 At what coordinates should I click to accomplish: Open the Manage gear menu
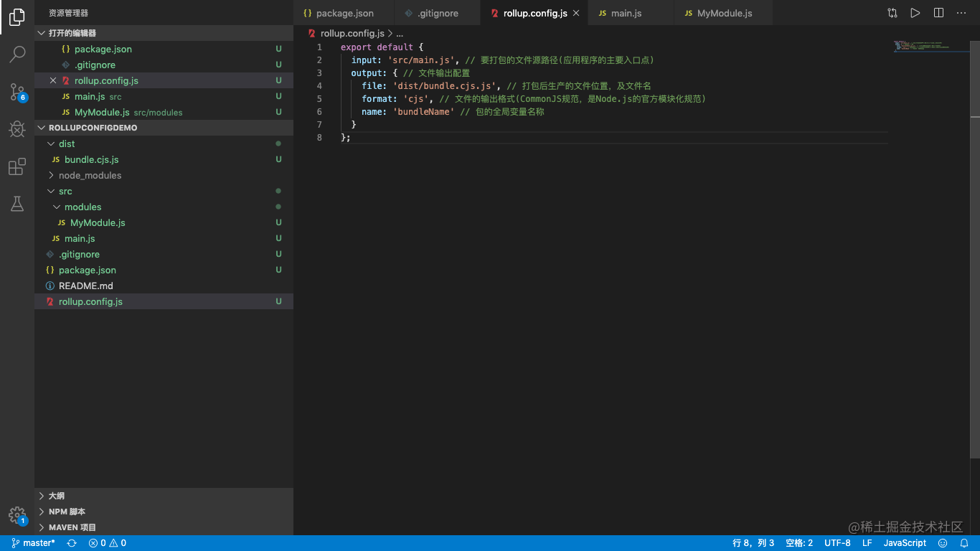[17, 515]
